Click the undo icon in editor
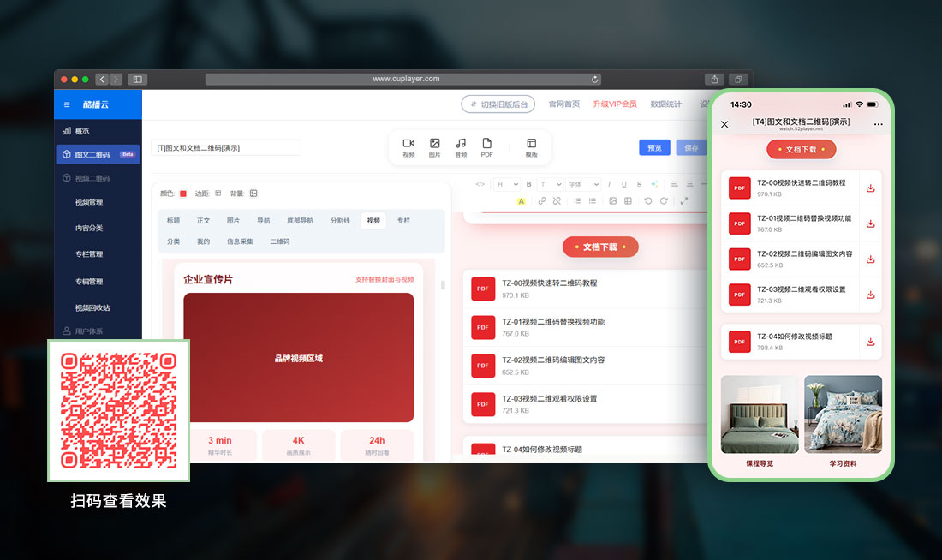Viewport: 942px width, 560px height. click(x=648, y=201)
